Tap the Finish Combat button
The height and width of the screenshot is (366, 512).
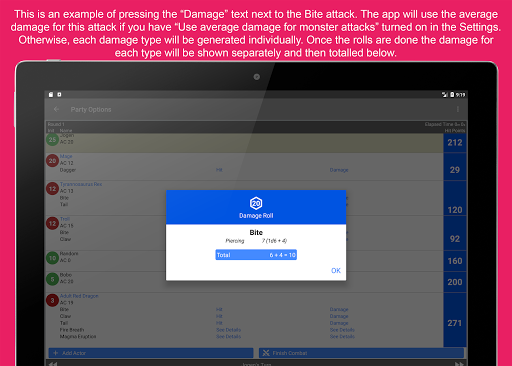pyautogui.click(x=361, y=353)
